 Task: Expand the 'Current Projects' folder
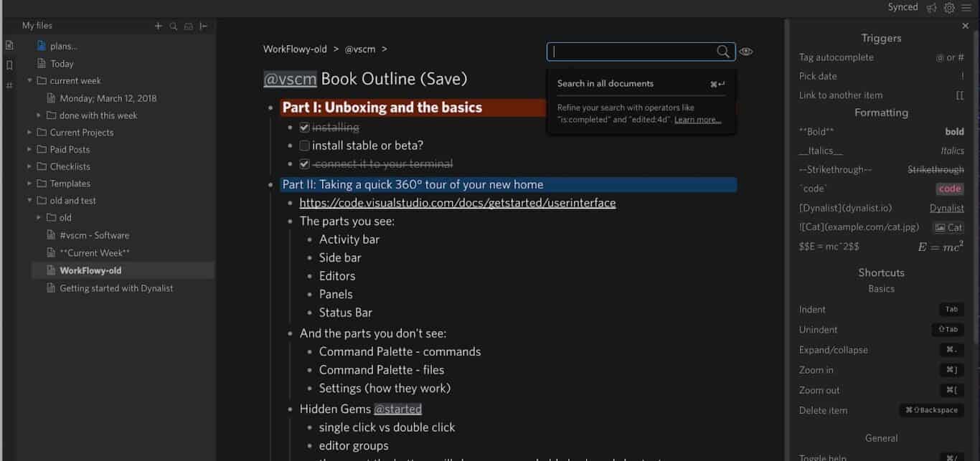pos(30,132)
